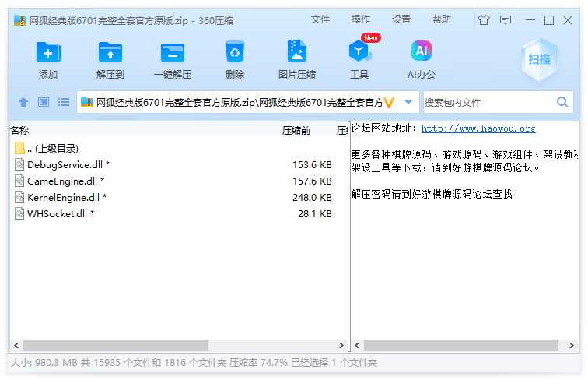Click the DebugService.dll file icon
This screenshot has width=588, height=380.
tap(19, 164)
